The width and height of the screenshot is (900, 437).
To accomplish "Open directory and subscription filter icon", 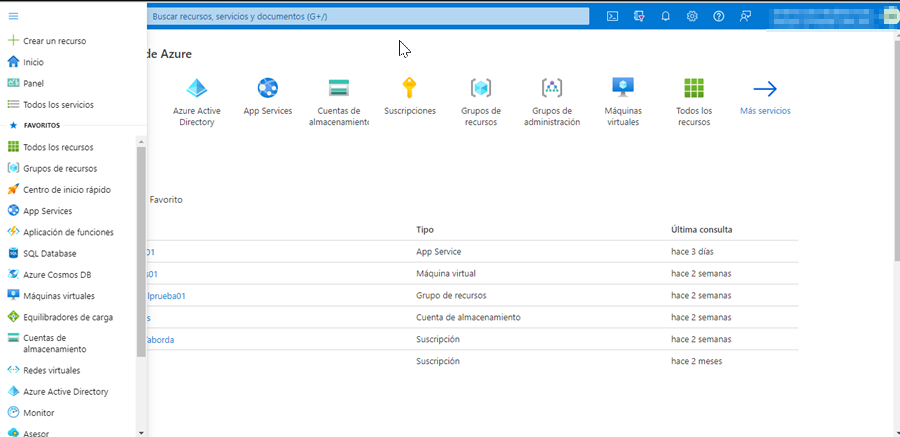I will (639, 17).
